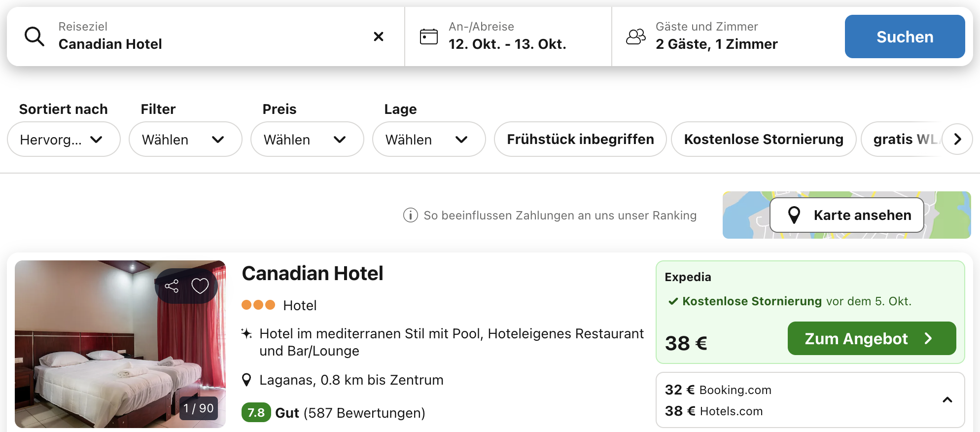
Task: Show more filter chips with right arrow
Action: click(957, 140)
